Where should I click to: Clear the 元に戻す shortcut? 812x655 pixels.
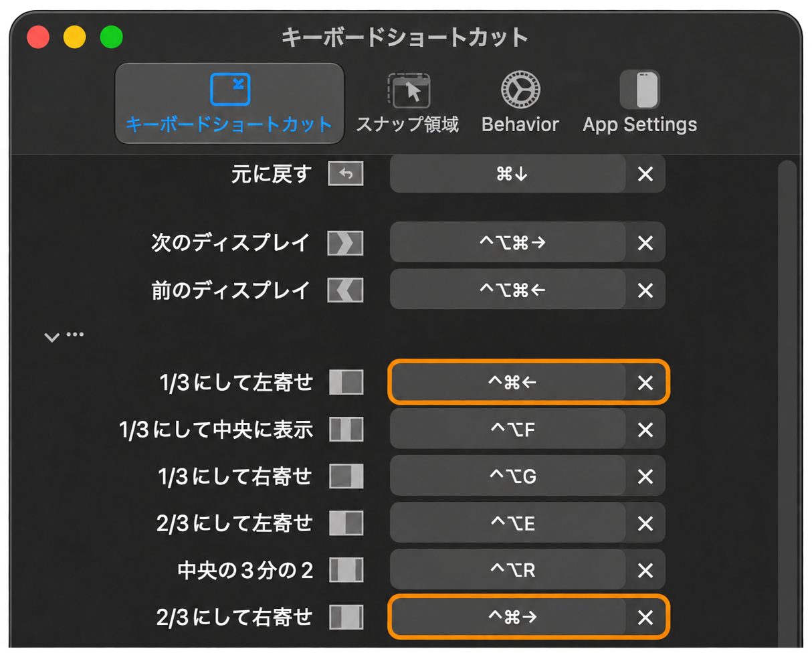coord(645,174)
